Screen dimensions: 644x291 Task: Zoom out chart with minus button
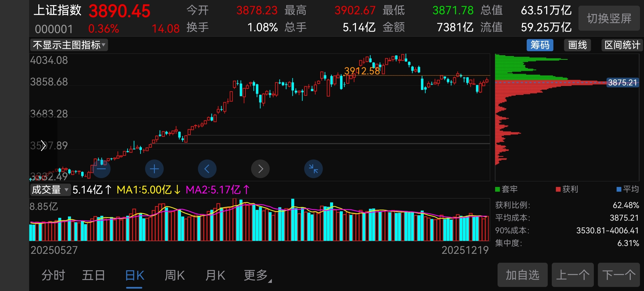click(x=101, y=169)
